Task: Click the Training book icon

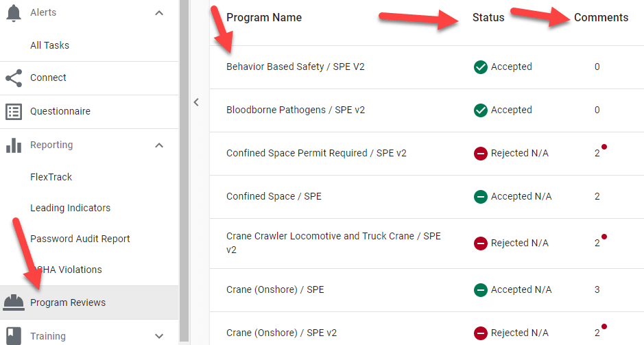Action: [x=14, y=336]
